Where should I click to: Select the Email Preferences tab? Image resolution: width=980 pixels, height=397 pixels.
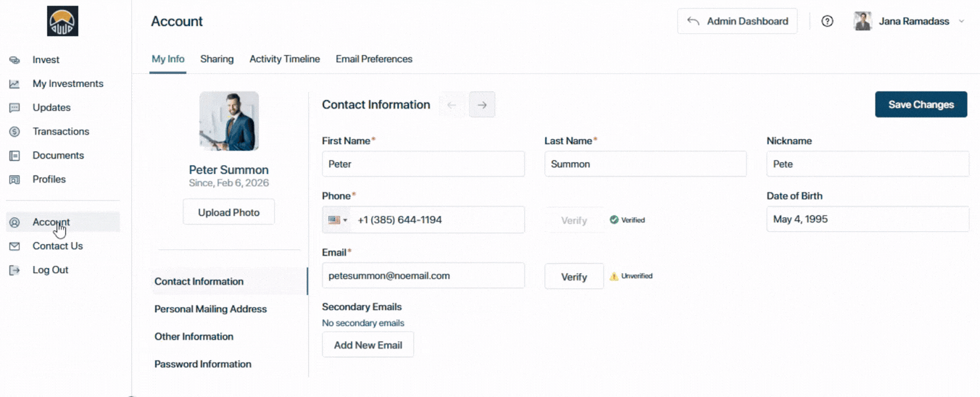374,59
